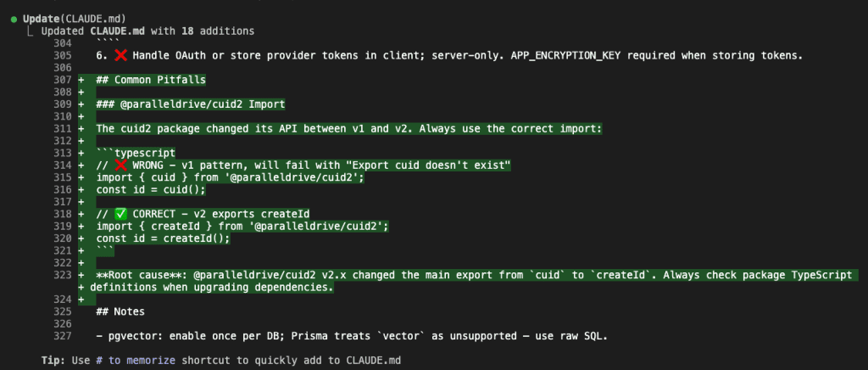The image size is (868, 370).
Task: Click the plus marker on line 307
Action: coord(81,80)
